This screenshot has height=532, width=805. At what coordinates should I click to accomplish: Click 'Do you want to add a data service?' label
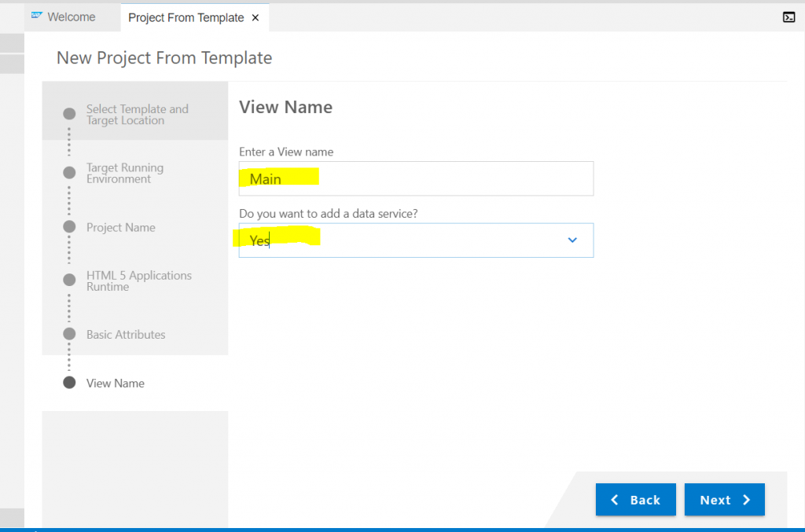pos(329,214)
